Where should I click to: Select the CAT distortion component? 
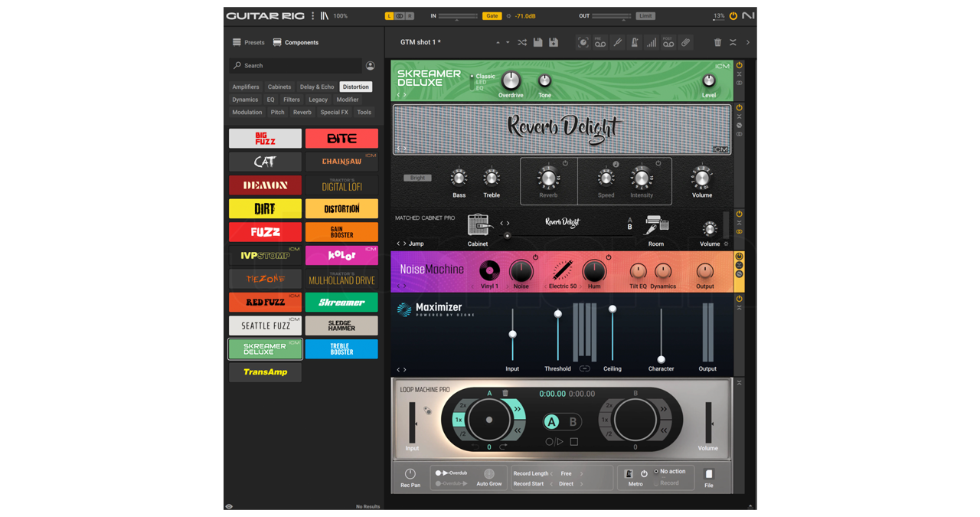(x=265, y=162)
